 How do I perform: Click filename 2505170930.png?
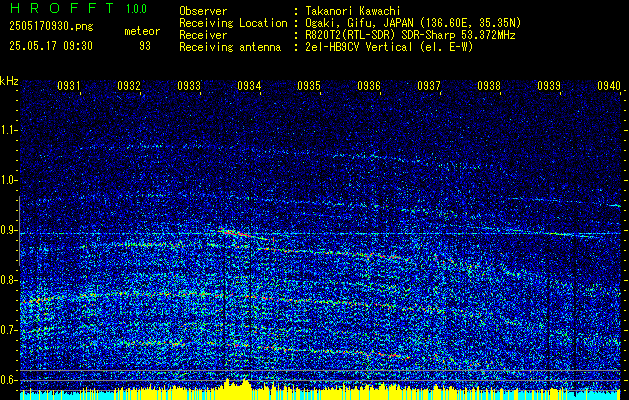pos(51,26)
